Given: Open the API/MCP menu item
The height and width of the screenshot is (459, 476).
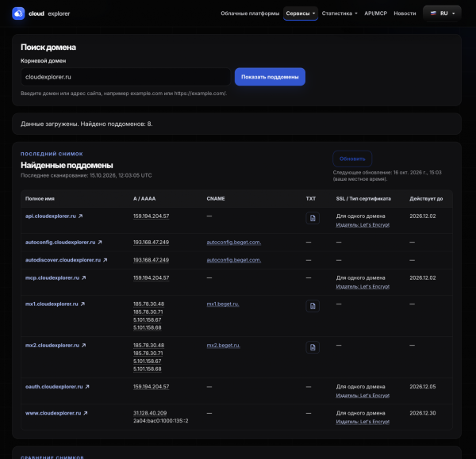Looking at the screenshot, I should coord(375,13).
